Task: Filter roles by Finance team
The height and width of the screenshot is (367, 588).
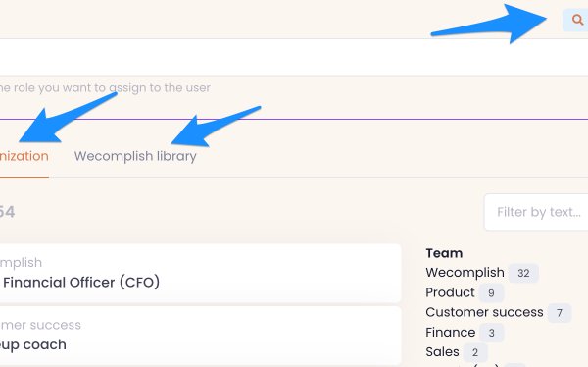Action: (451, 332)
